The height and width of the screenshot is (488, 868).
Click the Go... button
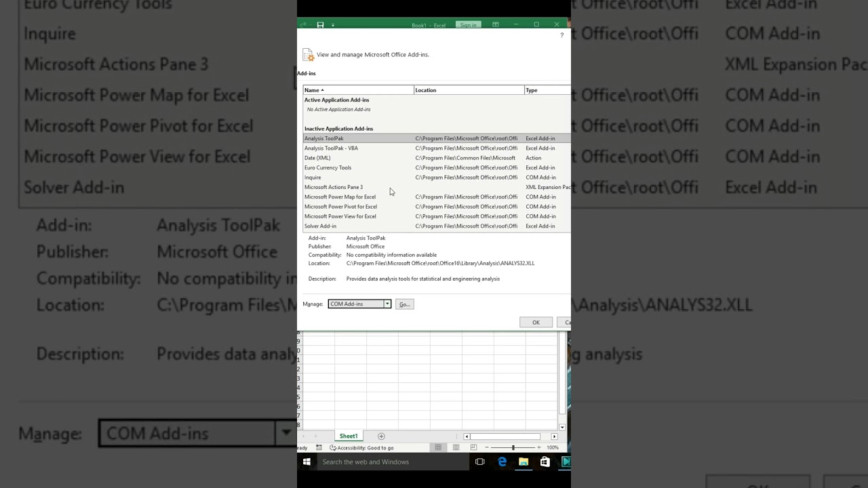405,304
